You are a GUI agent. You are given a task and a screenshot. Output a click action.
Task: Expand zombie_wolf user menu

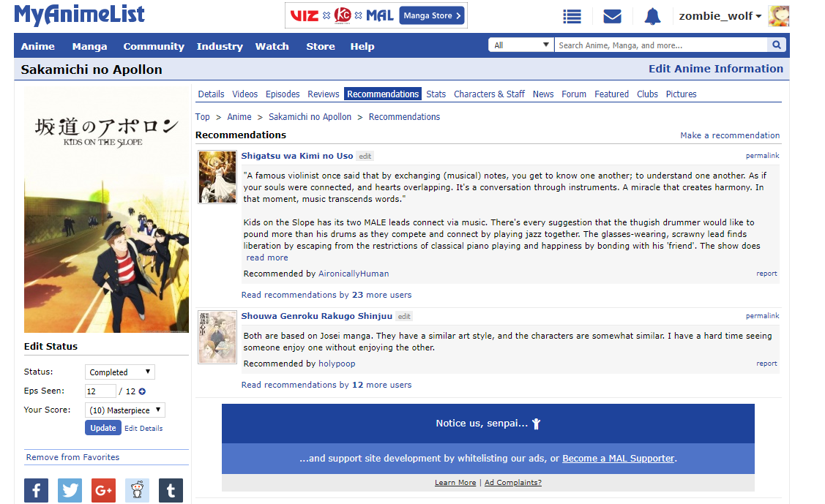(720, 16)
